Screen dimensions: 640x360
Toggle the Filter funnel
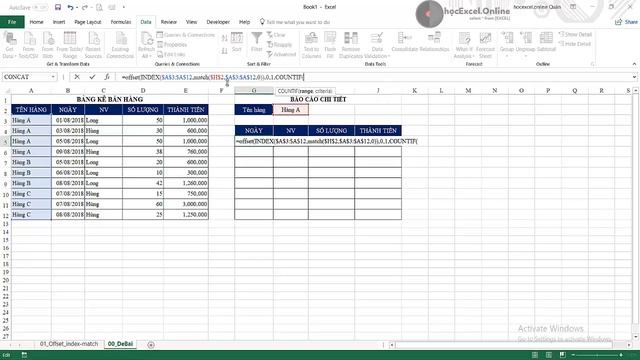pos(256,42)
